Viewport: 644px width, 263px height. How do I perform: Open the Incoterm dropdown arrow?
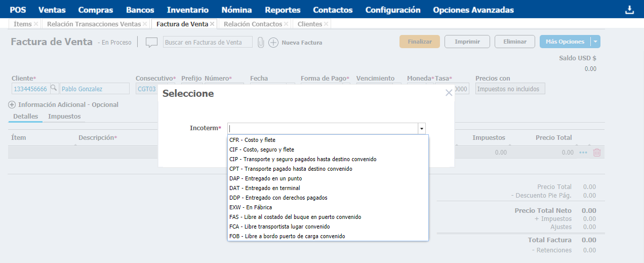click(422, 129)
